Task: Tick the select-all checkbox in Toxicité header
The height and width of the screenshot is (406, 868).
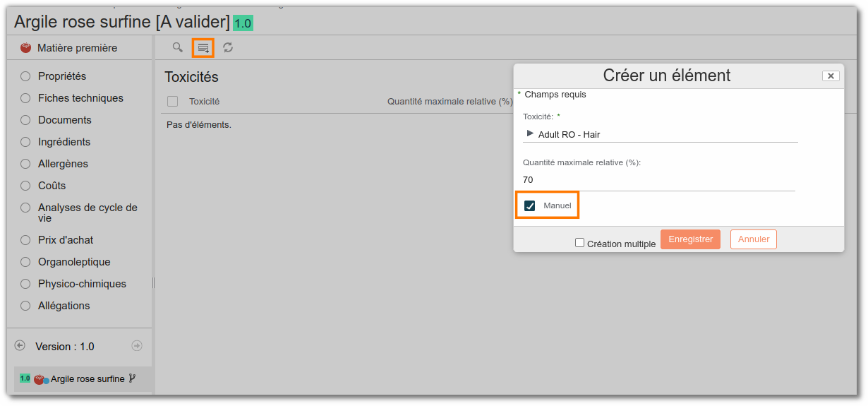Action: click(x=173, y=102)
